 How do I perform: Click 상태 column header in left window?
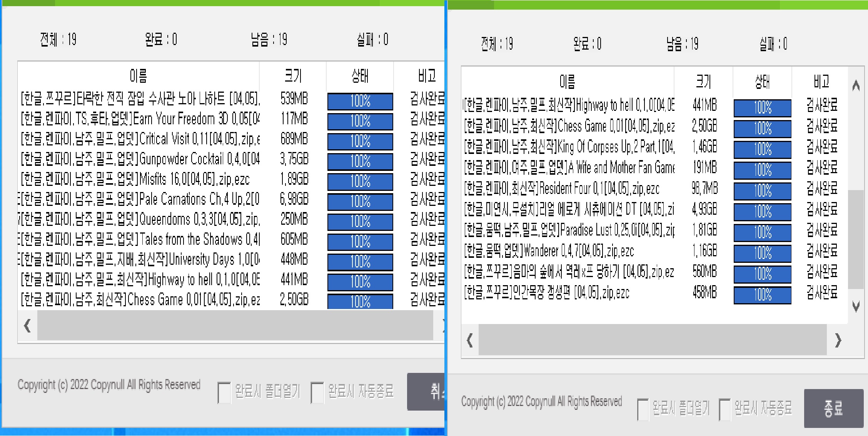(x=360, y=76)
